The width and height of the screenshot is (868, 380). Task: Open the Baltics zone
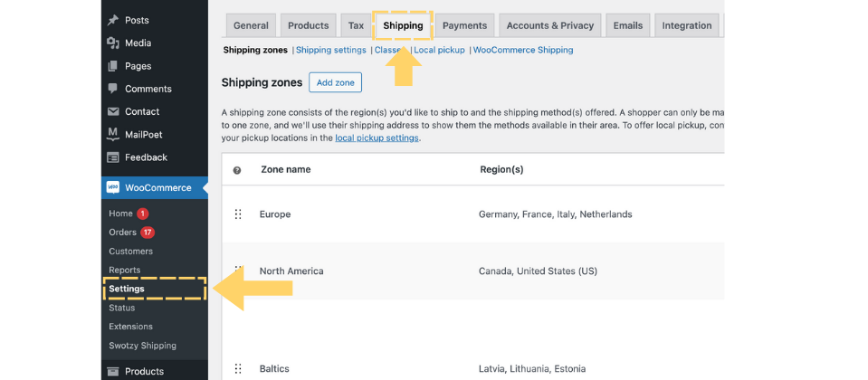point(274,368)
